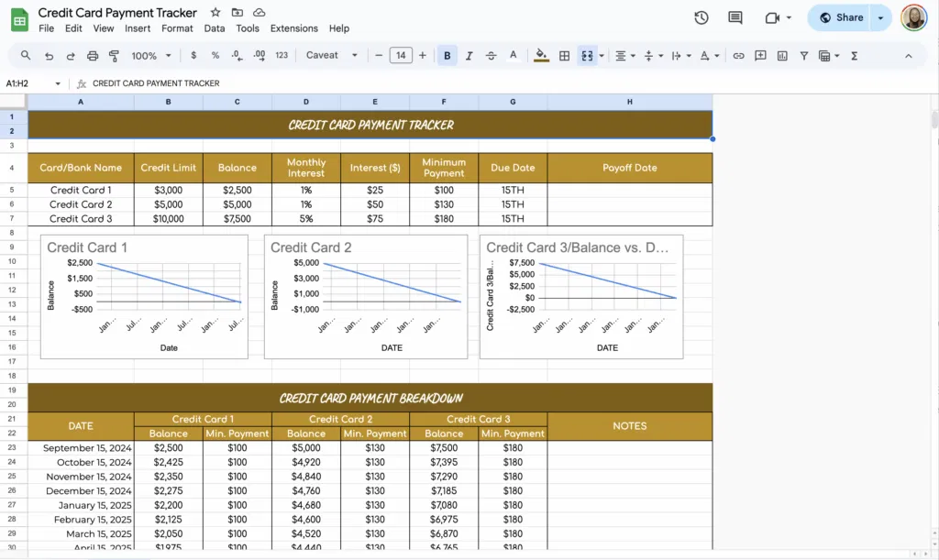Toggle italic formatting
Screen dimensions: 939x560
click(x=468, y=55)
